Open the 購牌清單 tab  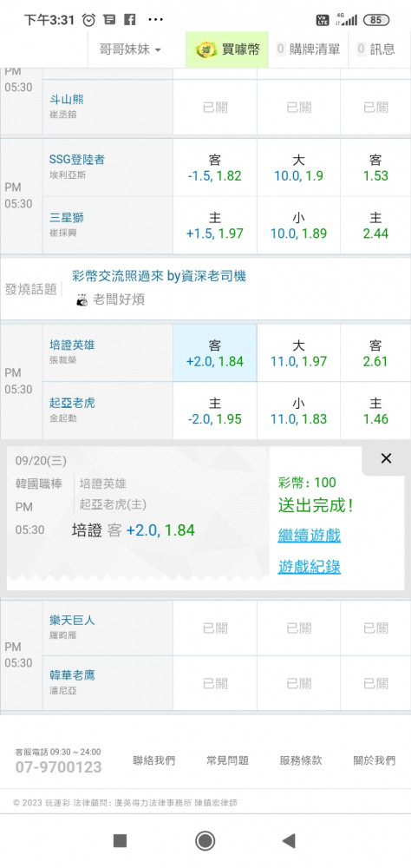tap(308, 49)
